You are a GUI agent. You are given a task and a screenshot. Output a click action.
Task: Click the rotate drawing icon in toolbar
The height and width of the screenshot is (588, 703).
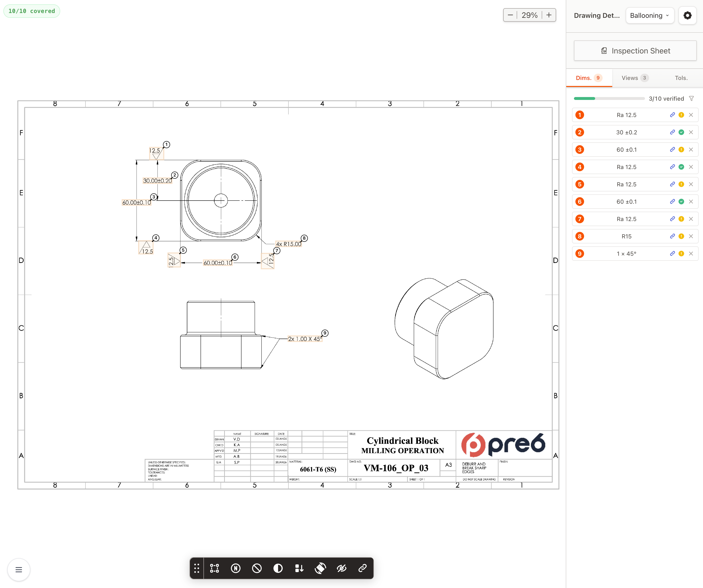tap(320, 568)
